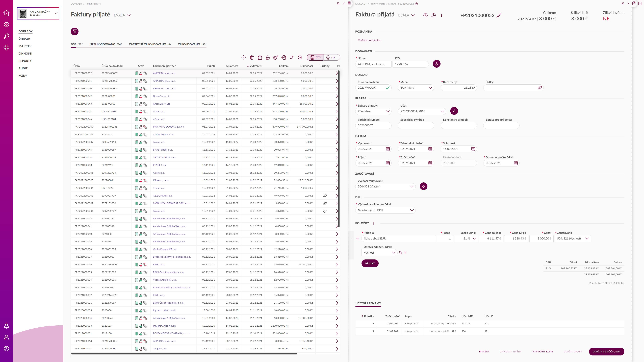644x362 pixels.
Task: Edit invoice number FP2021000052 with pencil icon
Action: click(499, 15)
